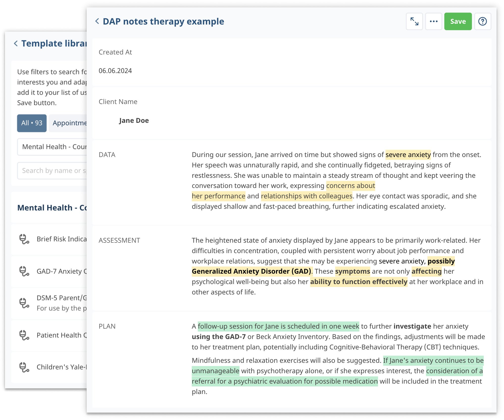The height and width of the screenshot is (420, 504).
Task: Select the All 93 filter tab
Action: click(32, 123)
